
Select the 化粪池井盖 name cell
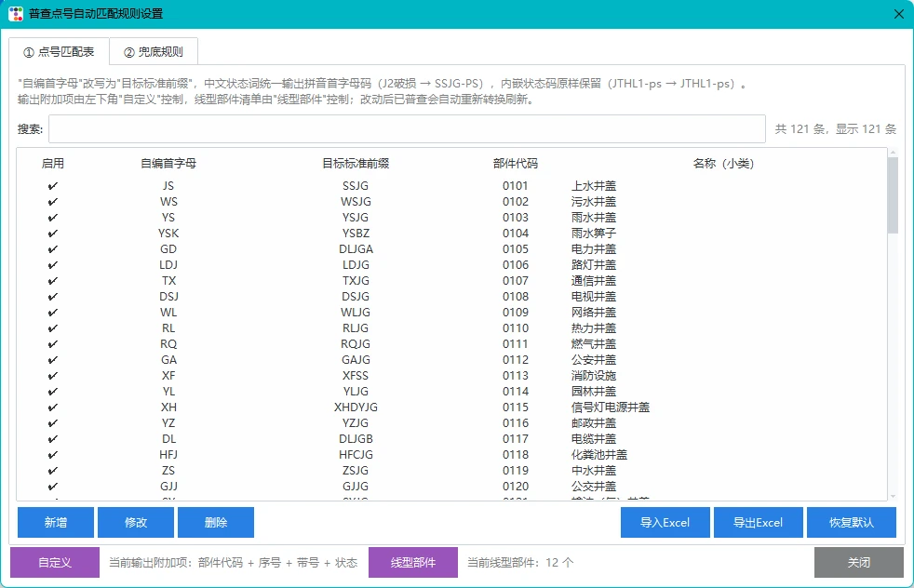(599, 455)
